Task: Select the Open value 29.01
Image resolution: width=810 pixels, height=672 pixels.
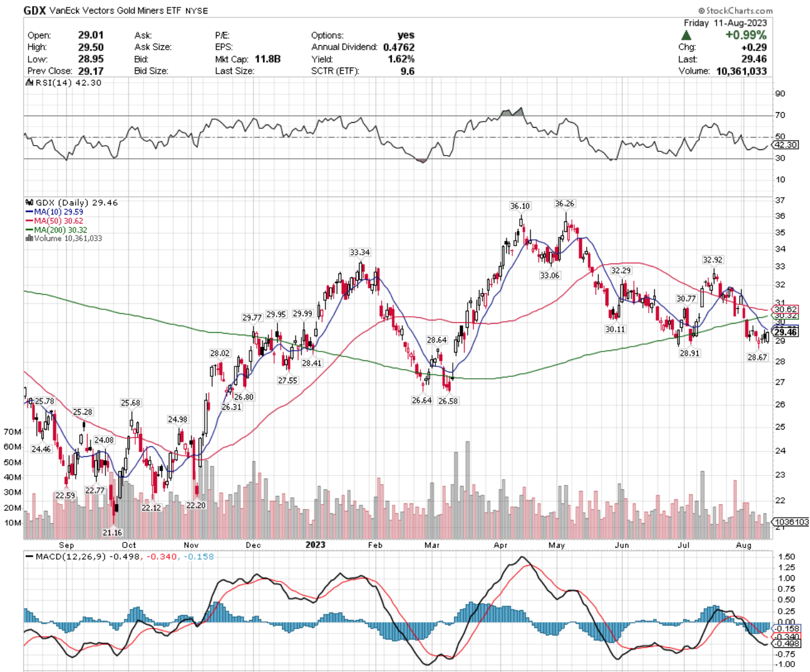Action: tap(91, 35)
